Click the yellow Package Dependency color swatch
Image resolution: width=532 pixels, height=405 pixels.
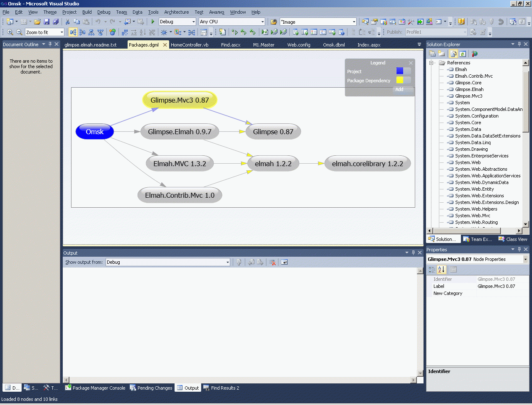point(400,80)
